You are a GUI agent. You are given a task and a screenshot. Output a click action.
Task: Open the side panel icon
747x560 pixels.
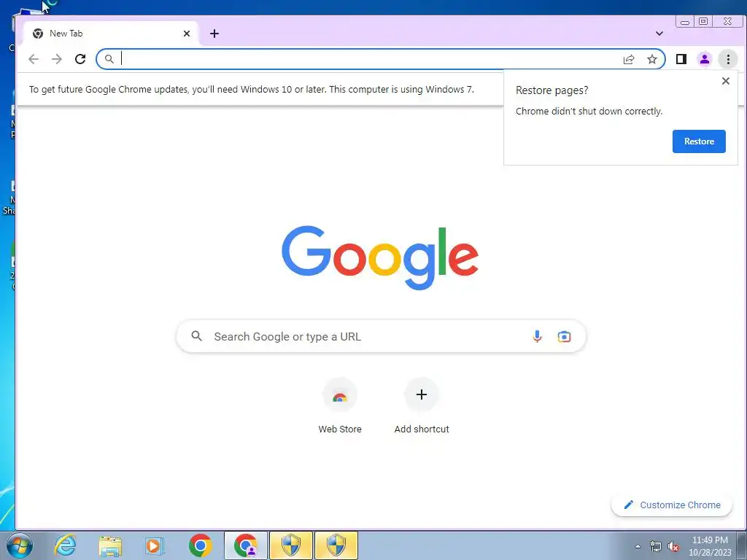coord(681,59)
